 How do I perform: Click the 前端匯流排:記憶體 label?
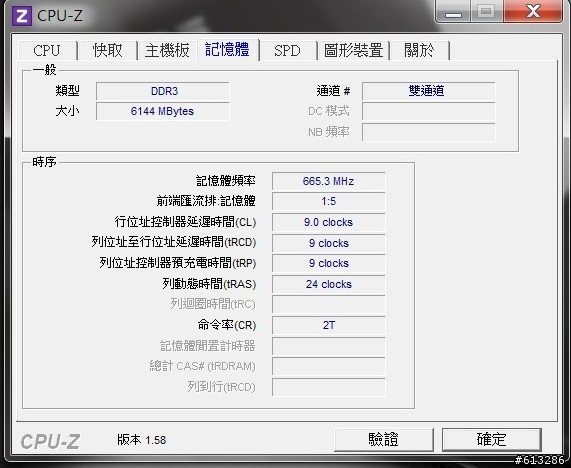(x=206, y=201)
